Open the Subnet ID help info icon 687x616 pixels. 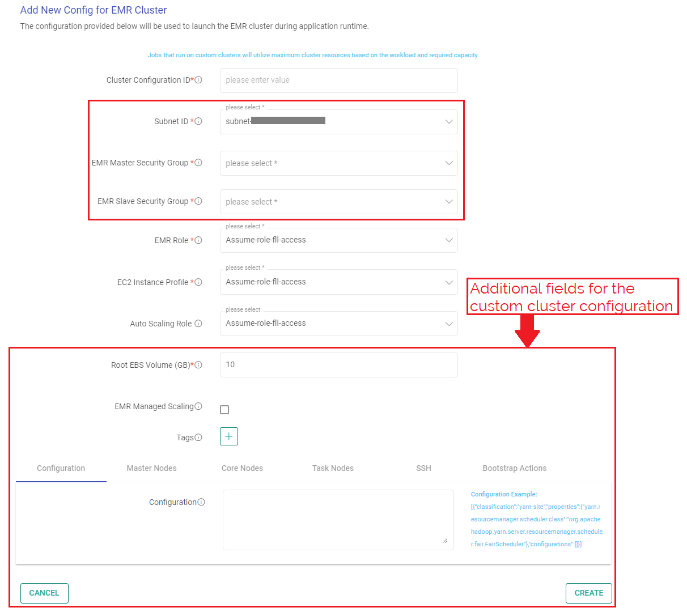tap(199, 122)
